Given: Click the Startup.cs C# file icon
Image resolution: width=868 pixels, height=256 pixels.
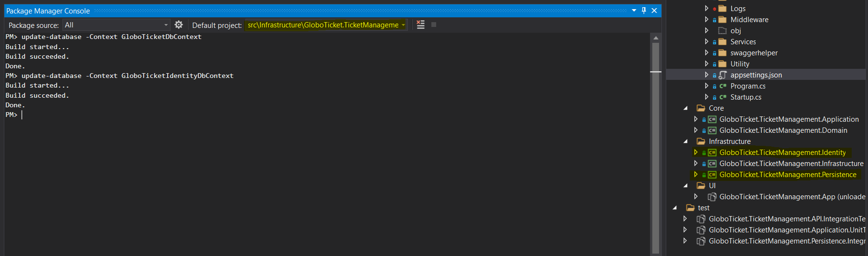Looking at the screenshot, I should tap(722, 97).
